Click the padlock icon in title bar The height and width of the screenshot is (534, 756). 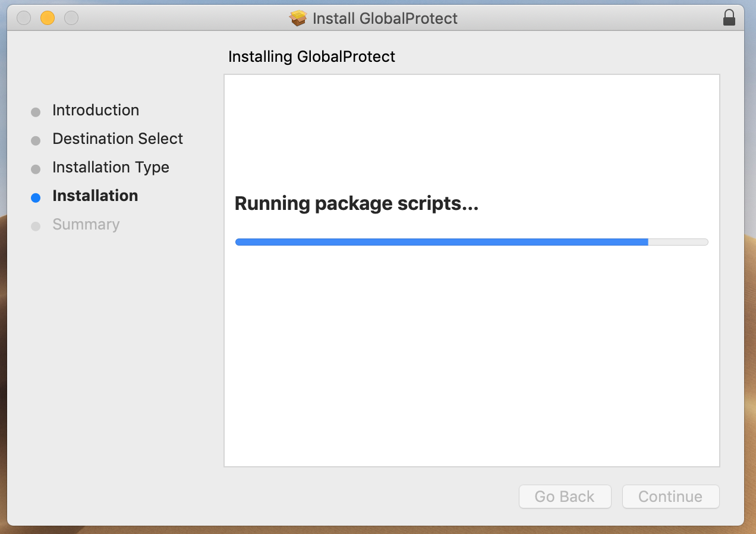(x=729, y=18)
